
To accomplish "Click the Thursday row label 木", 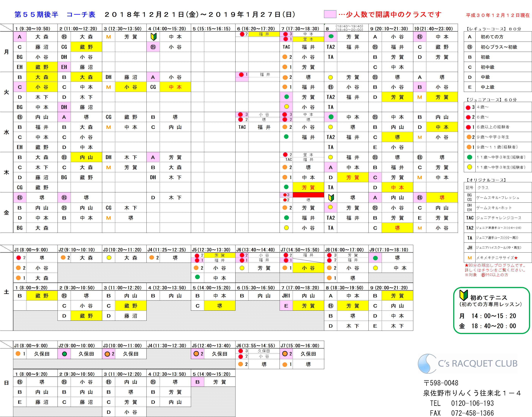I will (x=6, y=172).
